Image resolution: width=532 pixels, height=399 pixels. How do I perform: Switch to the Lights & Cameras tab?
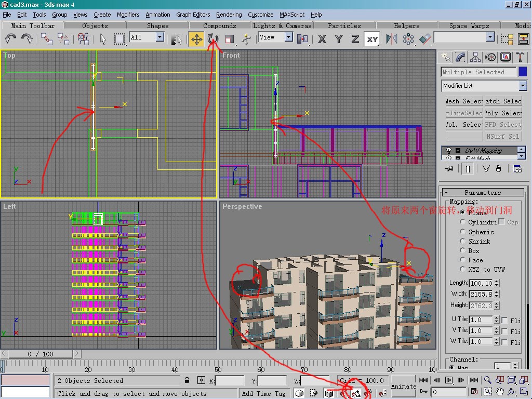click(x=282, y=25)
